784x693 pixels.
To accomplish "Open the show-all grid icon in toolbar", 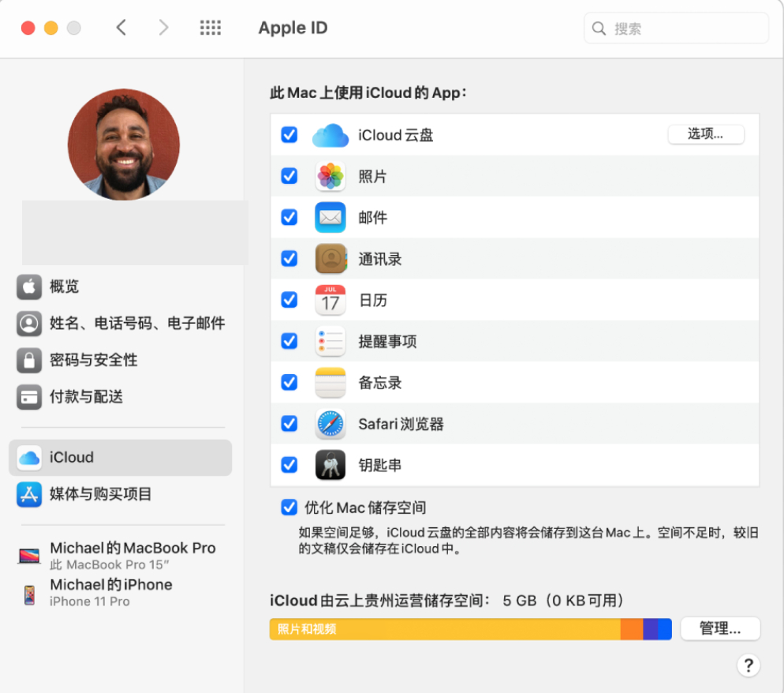I will click(210, 28).
